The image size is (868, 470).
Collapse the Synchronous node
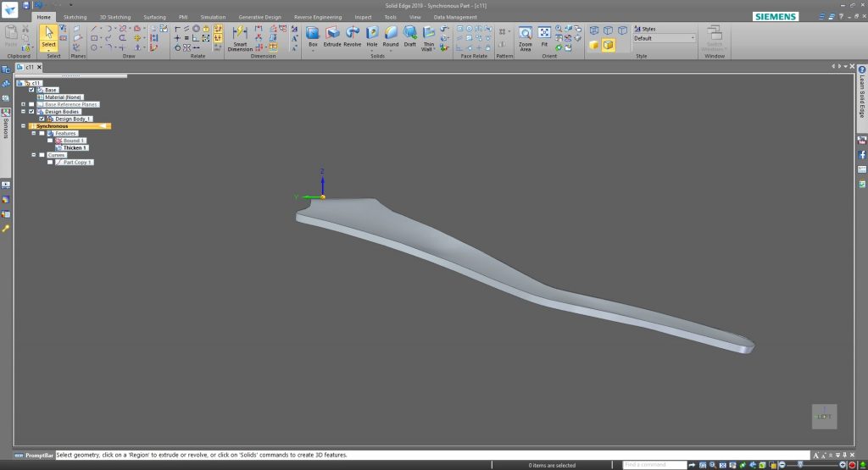tap(23, 126)
